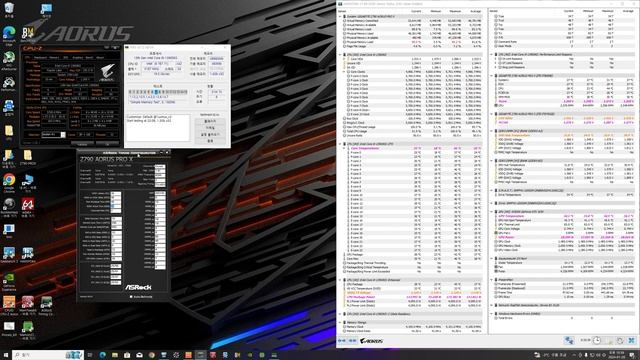
Task: Launch GeForce Experience from the desktop
Action: (9, 281)
